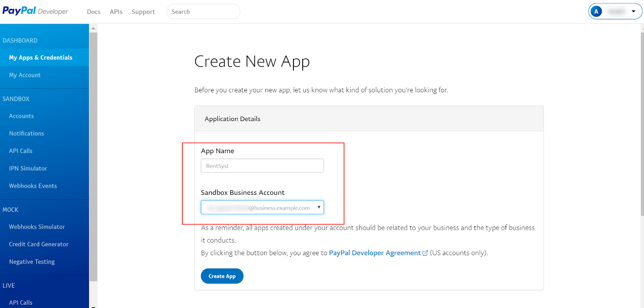Click the PayPal Developer logo
Image resolution: width=644 pixels, height=308 pixels.
(x=35, y=11)
